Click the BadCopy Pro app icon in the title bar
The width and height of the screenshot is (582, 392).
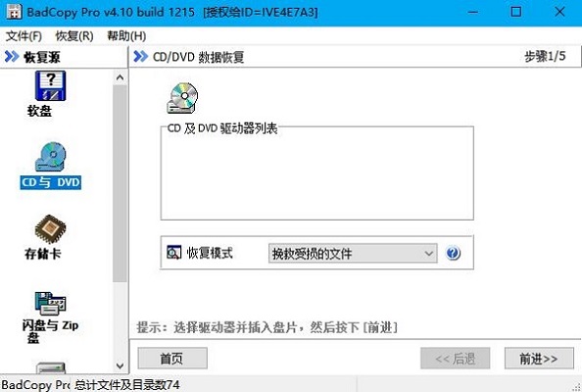click(14, 12)
